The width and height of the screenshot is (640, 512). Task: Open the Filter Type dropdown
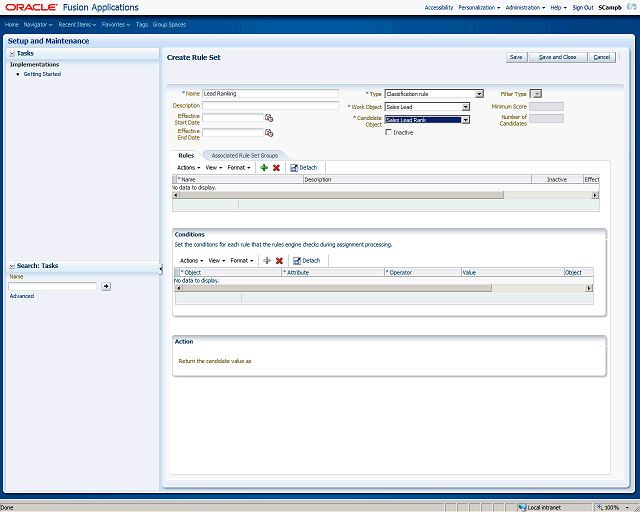[x=536, y=94]
